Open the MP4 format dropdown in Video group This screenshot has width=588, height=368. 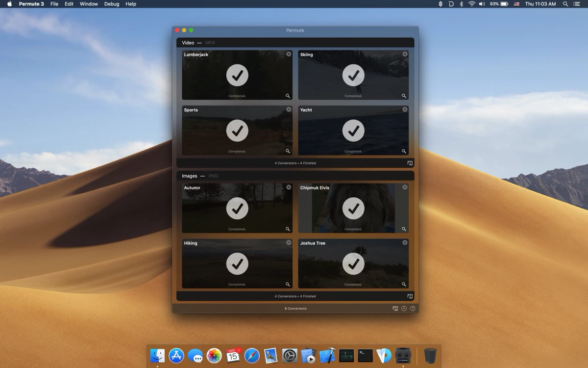pyautogui.click(x=210, y=43)
